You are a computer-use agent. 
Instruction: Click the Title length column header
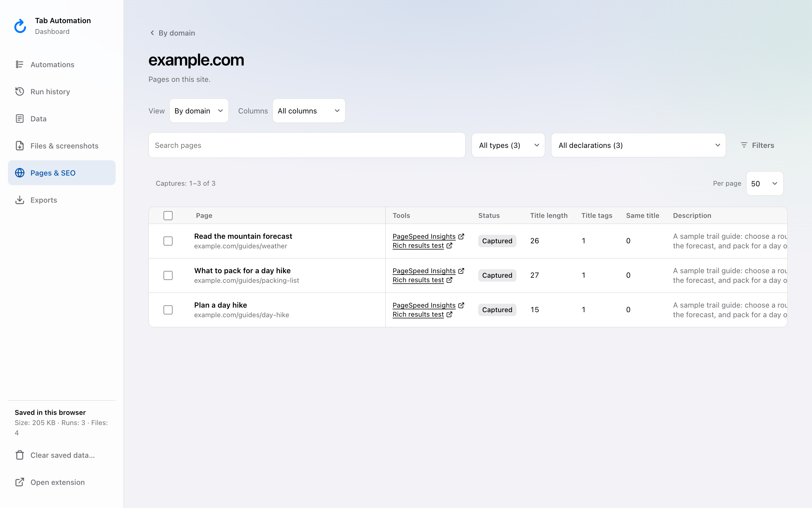549,215
